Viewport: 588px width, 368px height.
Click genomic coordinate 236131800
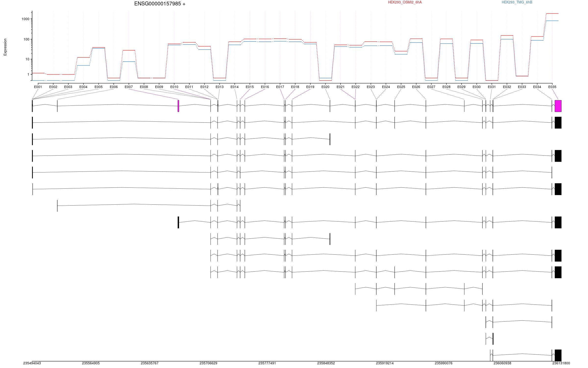pyautogui.click(x=561, y=363)
